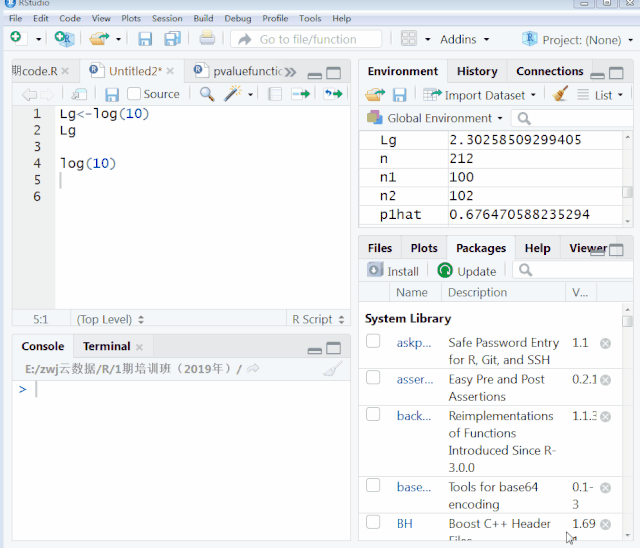Compile report notebook icon

[x=275, y=94]
